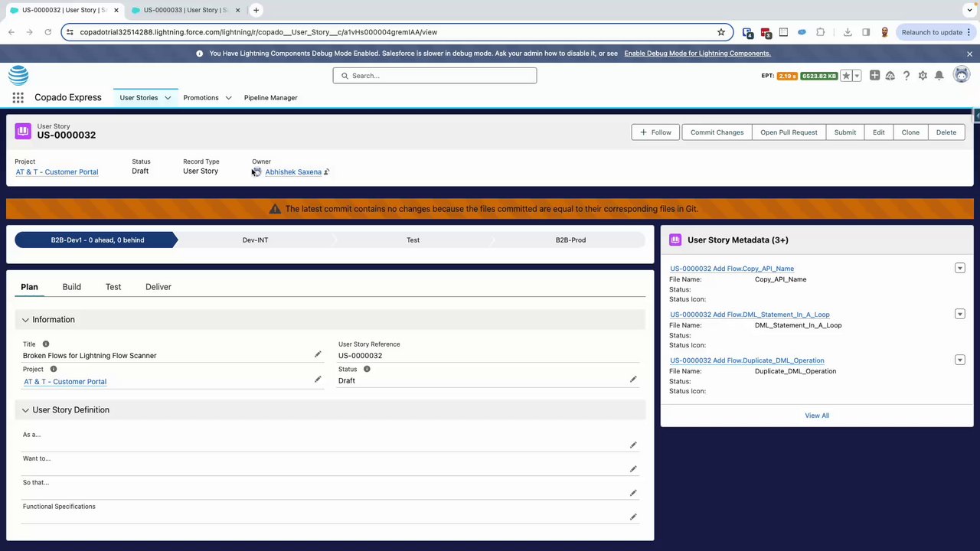Open a new browser tab

pos(256,10)
